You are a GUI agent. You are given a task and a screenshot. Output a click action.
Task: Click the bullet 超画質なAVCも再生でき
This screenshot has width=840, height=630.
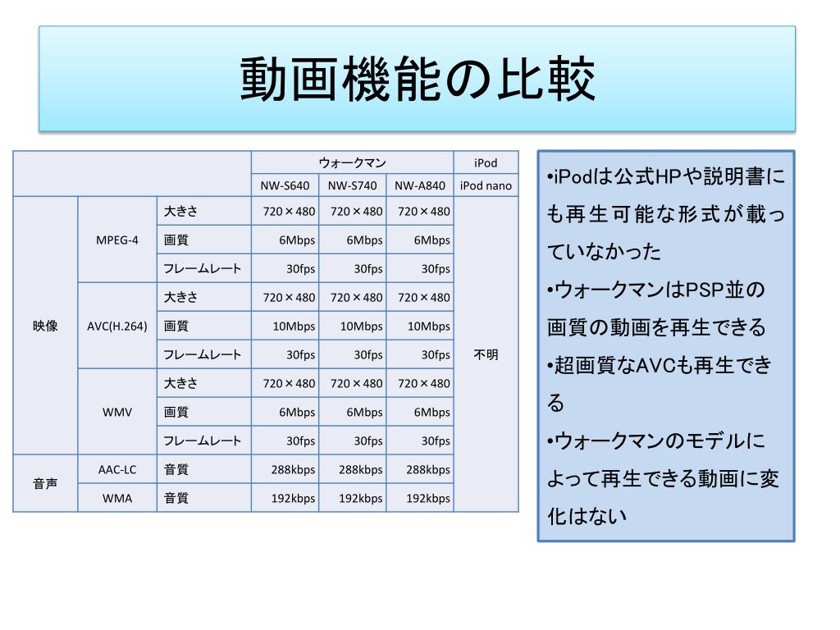[x=660, y=384]
